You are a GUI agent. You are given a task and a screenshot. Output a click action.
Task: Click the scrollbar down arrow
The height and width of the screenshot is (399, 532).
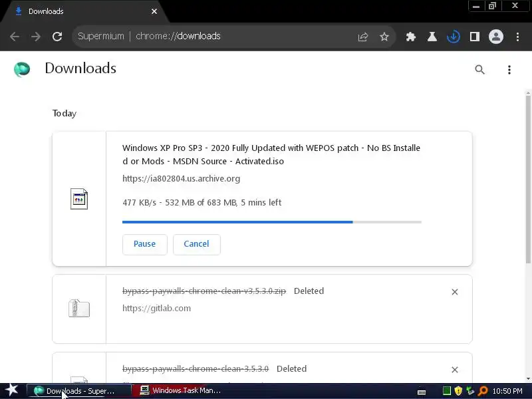[528, 378]
